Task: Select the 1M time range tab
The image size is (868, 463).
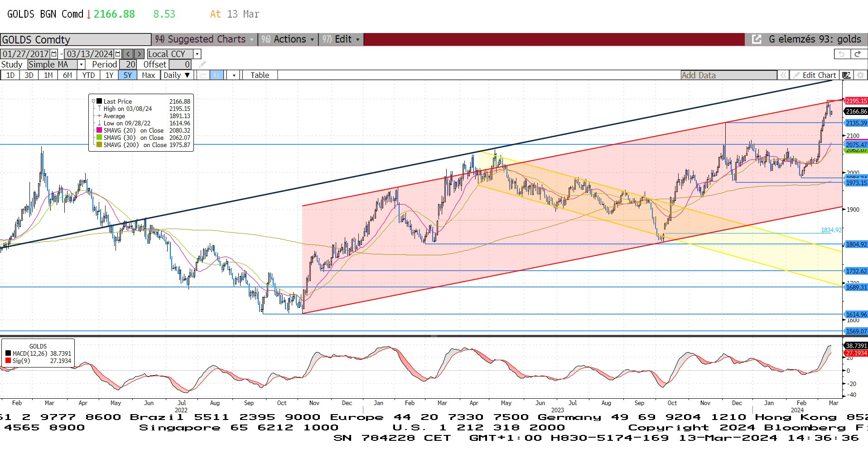Action: pos(48,75)
